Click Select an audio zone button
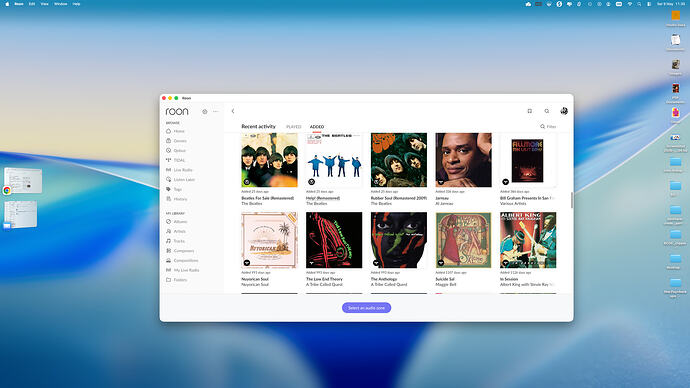This screenshot has width=690, height=388. pos(367,308)
